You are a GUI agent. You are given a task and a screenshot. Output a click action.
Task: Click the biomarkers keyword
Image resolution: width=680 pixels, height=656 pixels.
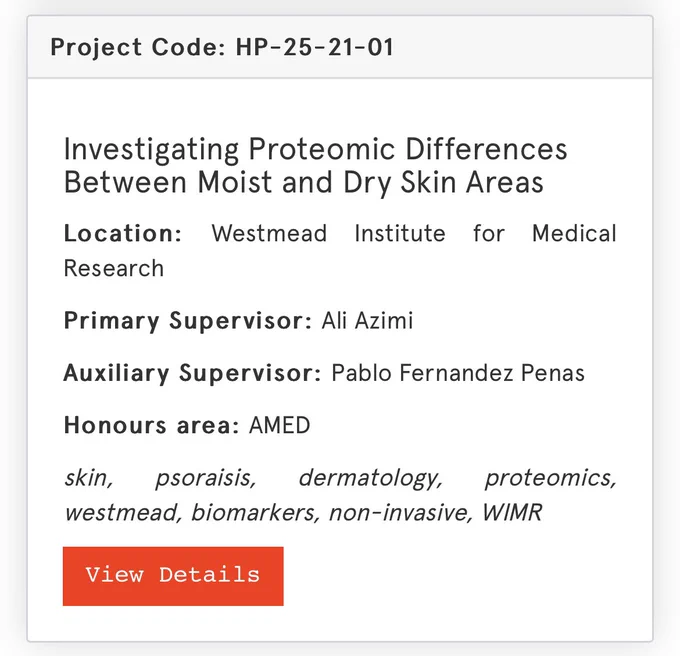[x=255, y=512]
